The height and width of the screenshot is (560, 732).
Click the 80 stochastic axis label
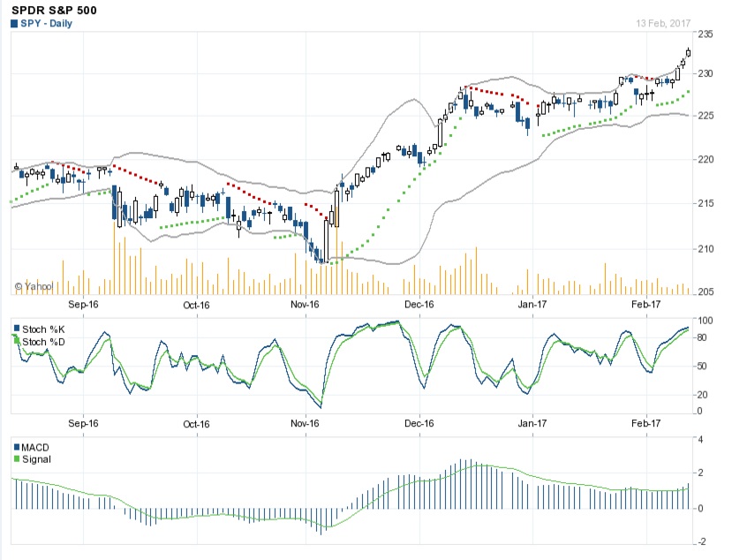click(x=702, y=337)
